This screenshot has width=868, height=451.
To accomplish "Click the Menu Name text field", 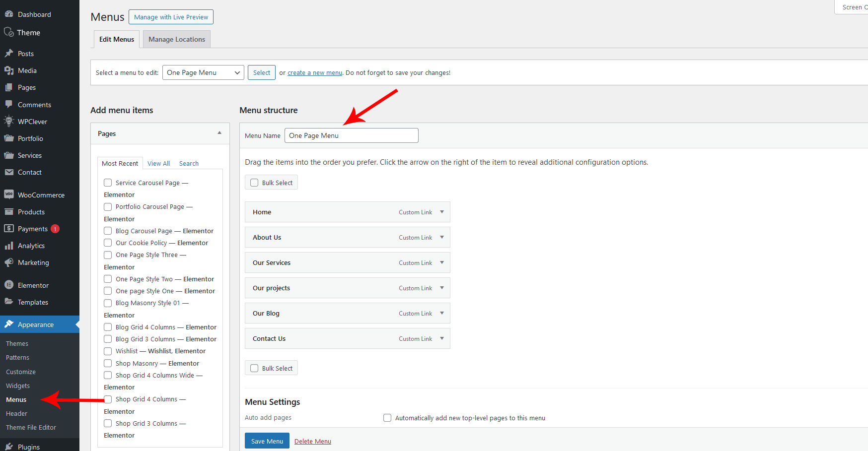I will (351, 135).
